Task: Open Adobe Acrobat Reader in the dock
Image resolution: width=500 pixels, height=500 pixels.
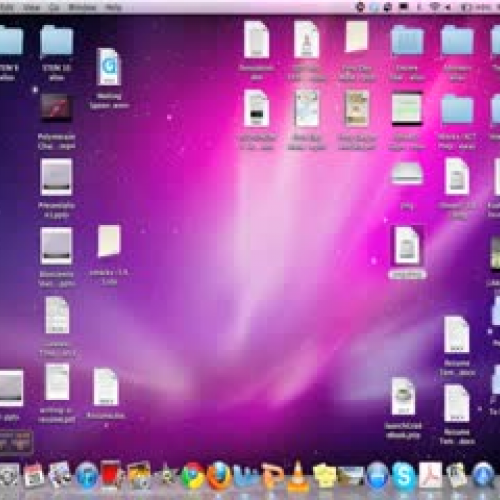Action: tap(430, 476)
